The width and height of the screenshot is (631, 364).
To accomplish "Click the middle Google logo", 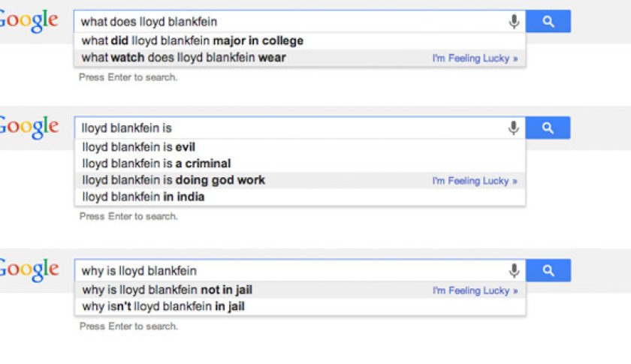I will 29,127.
